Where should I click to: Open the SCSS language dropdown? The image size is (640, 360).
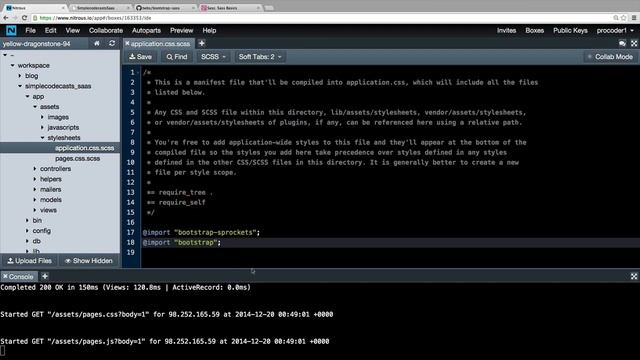[x=213, y=57]
